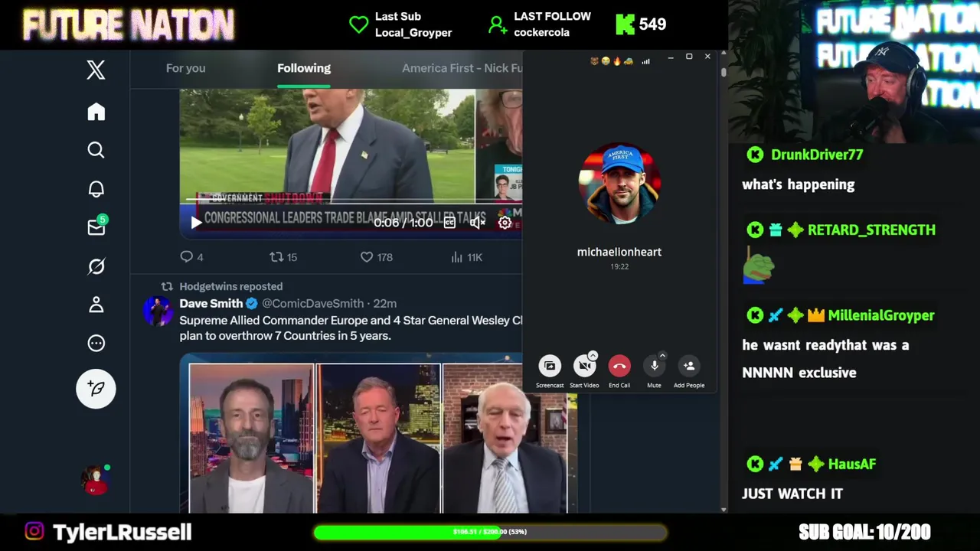980x551 pixels.
Task: Compose a new post with feather button
Action: 96,389
